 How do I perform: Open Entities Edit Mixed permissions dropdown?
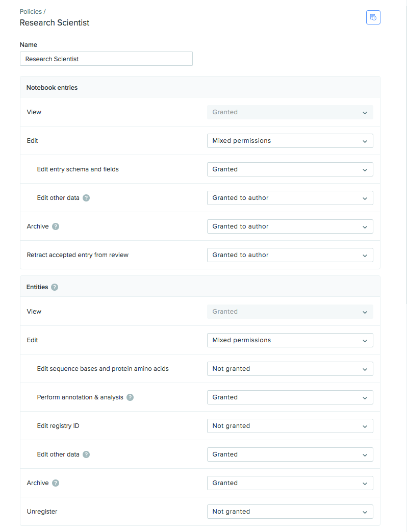[x=290, y=340]
